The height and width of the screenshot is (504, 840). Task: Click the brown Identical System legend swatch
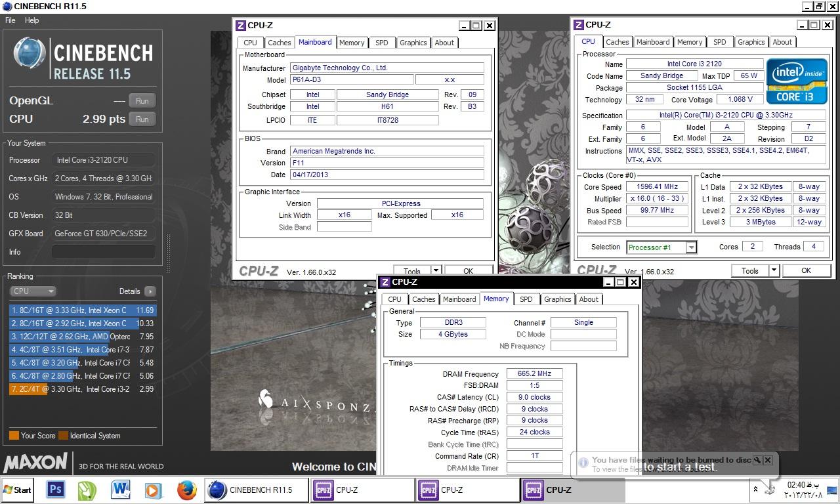[63, 436]
